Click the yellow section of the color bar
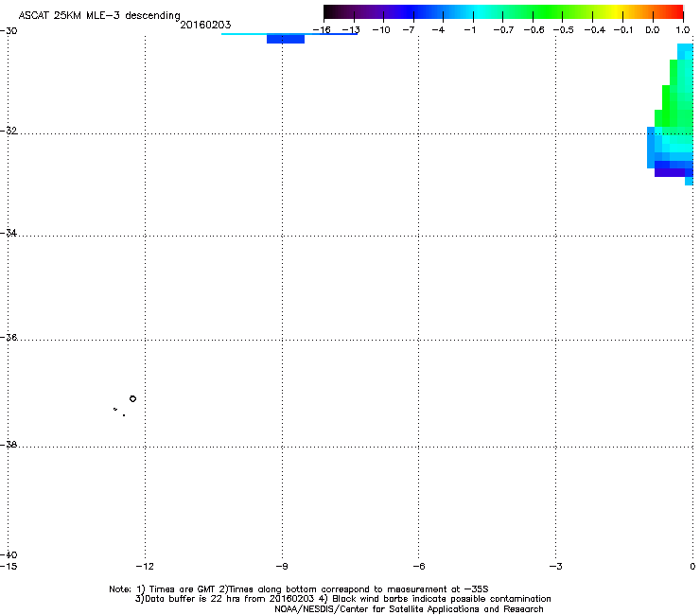Image resolution: width=700 pixels, height=615 pixels. click(617, 11)
